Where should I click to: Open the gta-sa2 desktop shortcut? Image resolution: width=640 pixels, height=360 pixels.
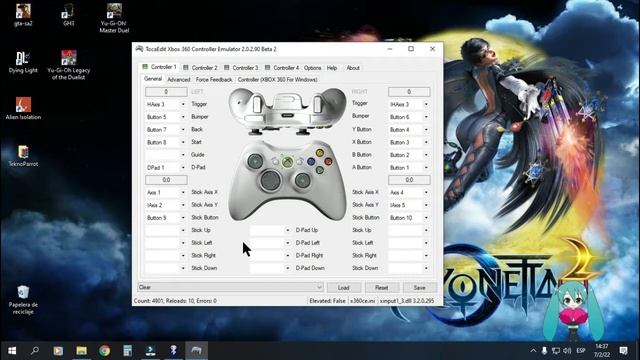tap(23, 15)
